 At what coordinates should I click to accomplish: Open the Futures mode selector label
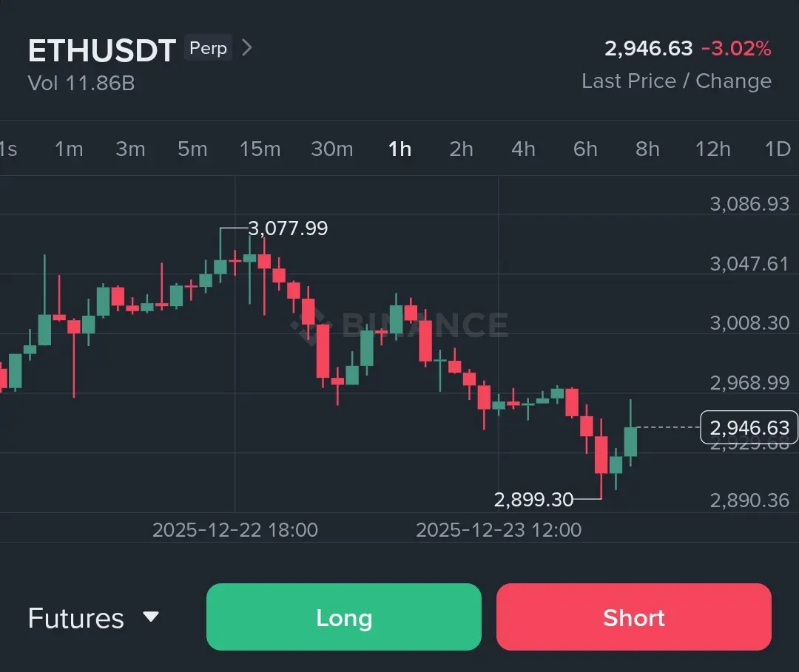click(76, 618)
